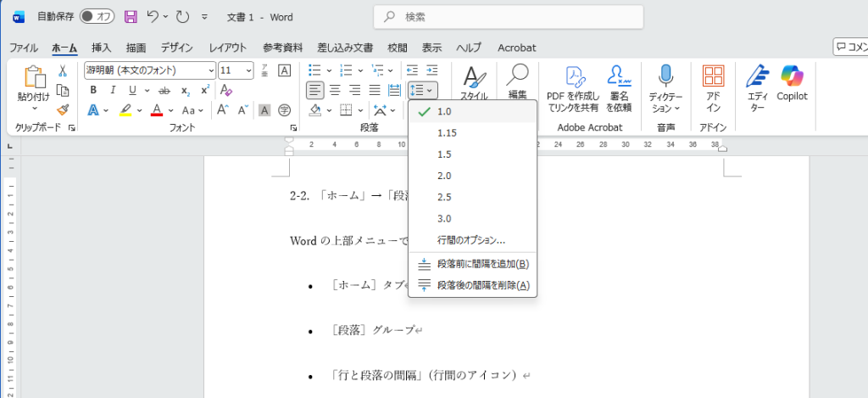Expand the font size dropdown
This screenshot has height=398, width=868.
pyautogui.click(x=248, y=70)
